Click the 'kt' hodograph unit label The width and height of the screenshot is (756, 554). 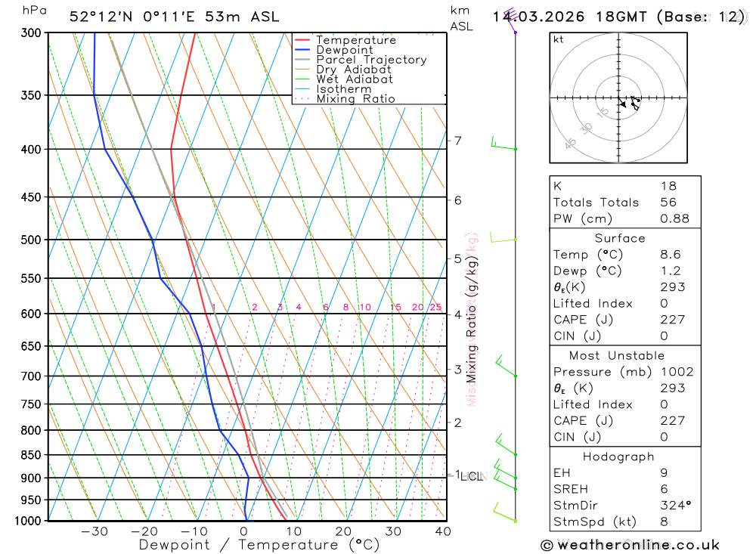pyautogui.click(x=559, y=39)
